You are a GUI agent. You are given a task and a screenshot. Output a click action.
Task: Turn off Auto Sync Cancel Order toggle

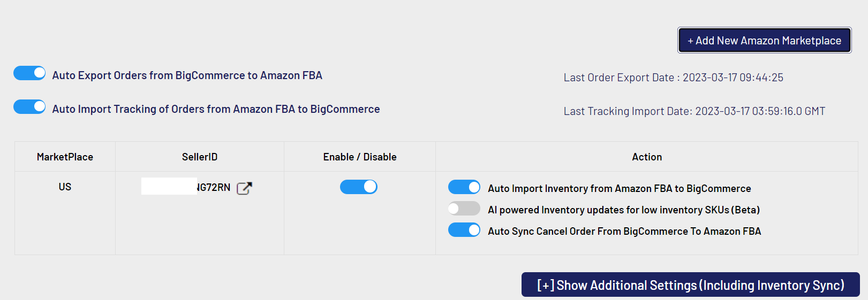pos(464,230)
